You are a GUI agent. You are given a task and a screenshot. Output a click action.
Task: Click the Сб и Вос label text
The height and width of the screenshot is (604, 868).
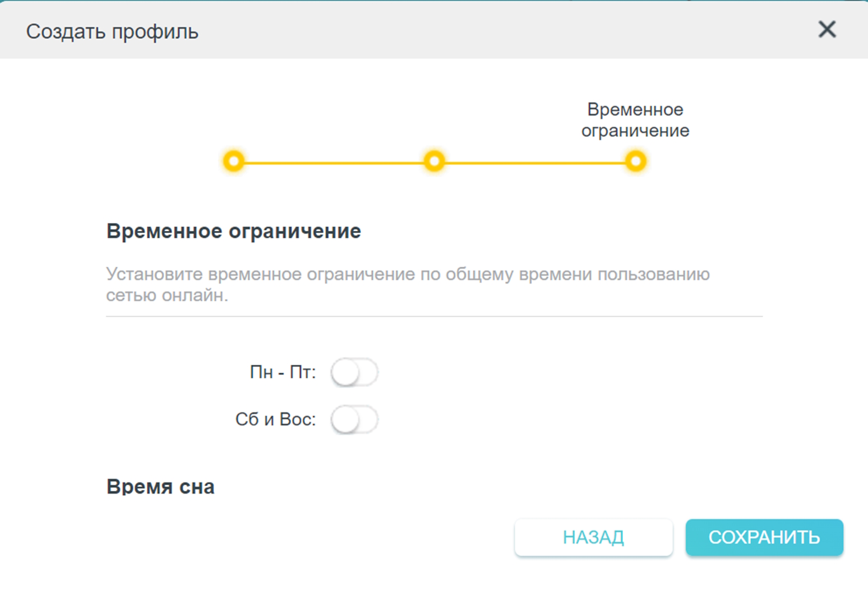pos(275,419)
